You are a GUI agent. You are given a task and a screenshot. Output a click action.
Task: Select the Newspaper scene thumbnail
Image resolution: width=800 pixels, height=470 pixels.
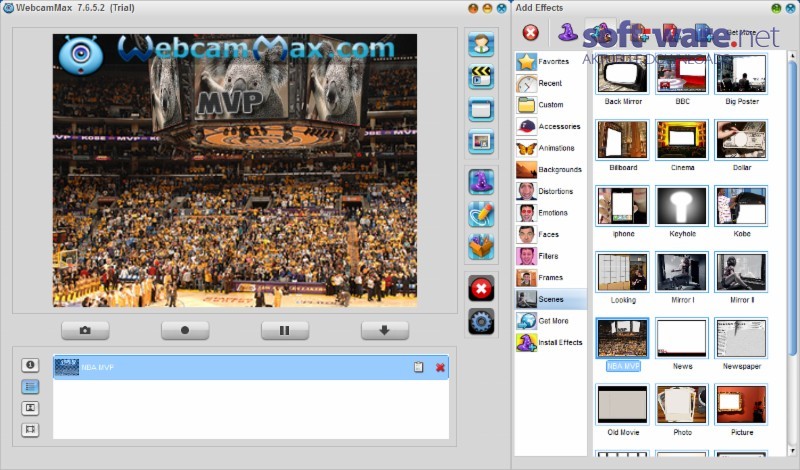click(x=741, y=338)
